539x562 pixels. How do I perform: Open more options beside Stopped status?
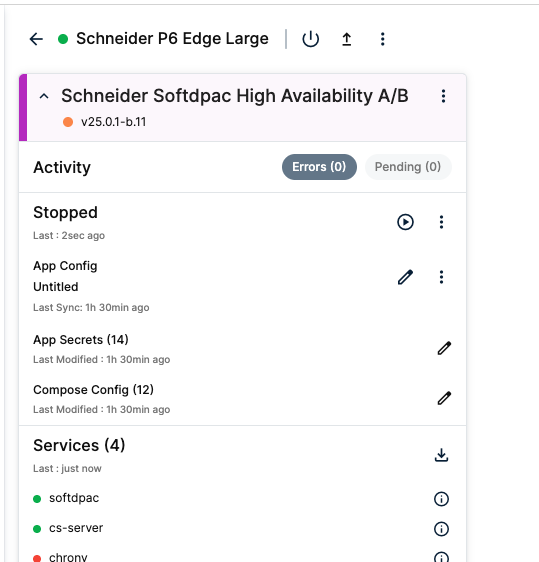pos(441,222)
